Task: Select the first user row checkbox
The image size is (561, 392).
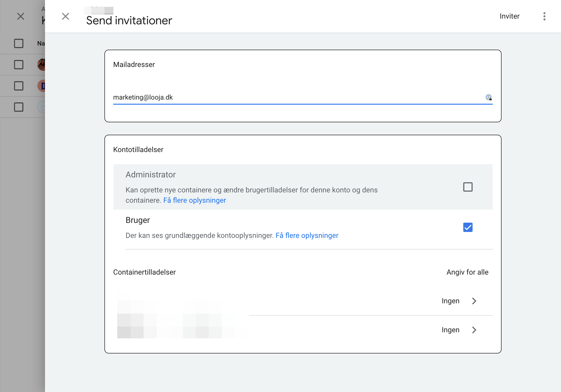Action: tap(19, 65)
